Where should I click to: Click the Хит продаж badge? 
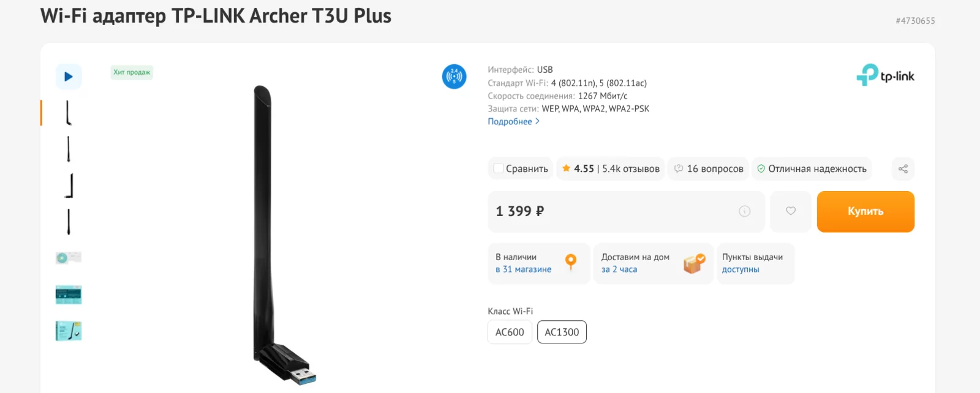[x=132, y=72]
